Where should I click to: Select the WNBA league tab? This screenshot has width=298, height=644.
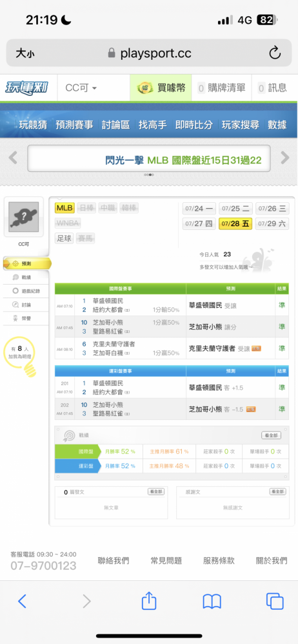pos(68,223)
